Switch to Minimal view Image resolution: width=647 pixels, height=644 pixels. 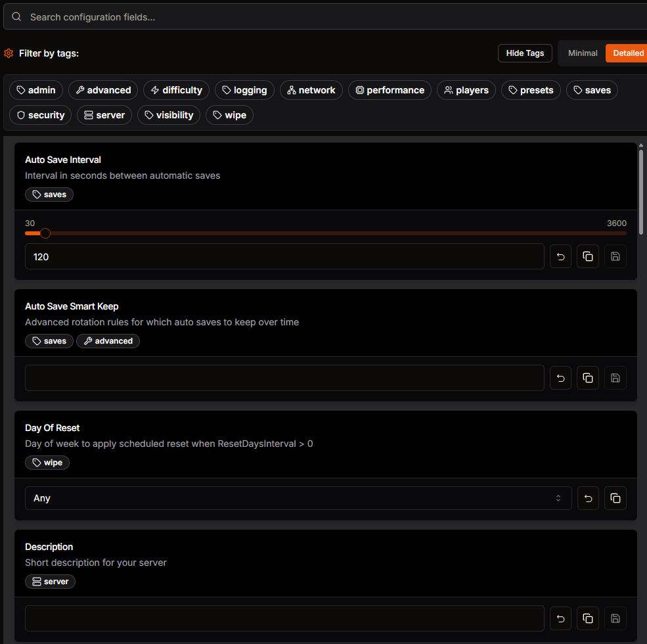[x=583, y=53]
